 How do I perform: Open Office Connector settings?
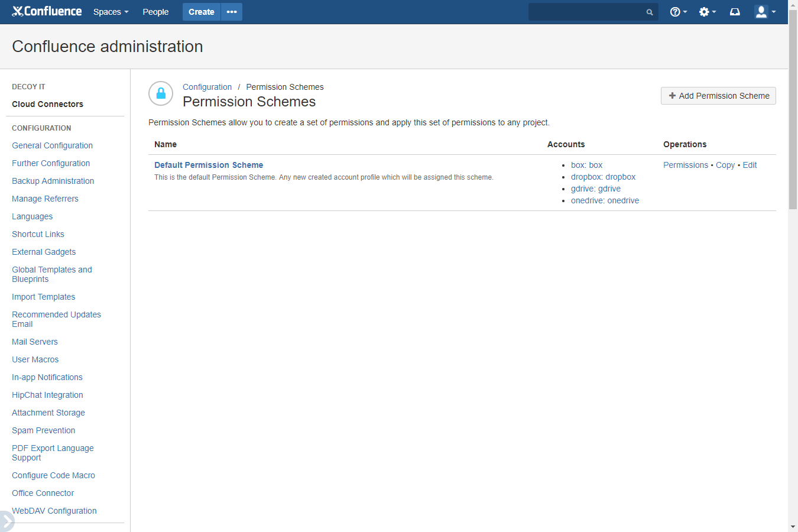coord(43,493)
